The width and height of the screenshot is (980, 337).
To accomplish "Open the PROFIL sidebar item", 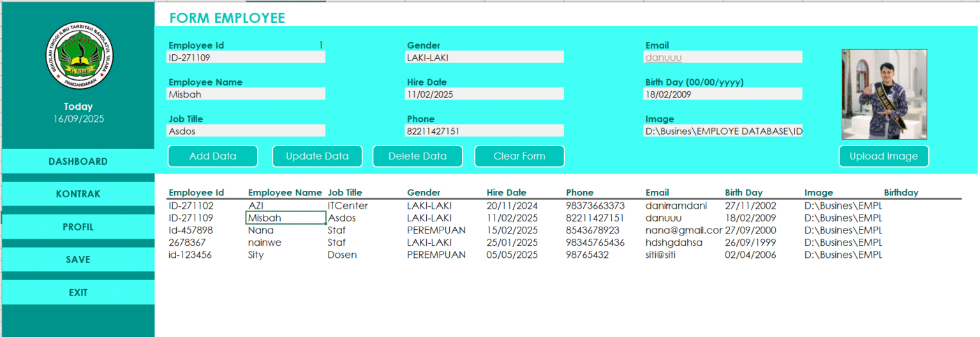I will 78,227.
